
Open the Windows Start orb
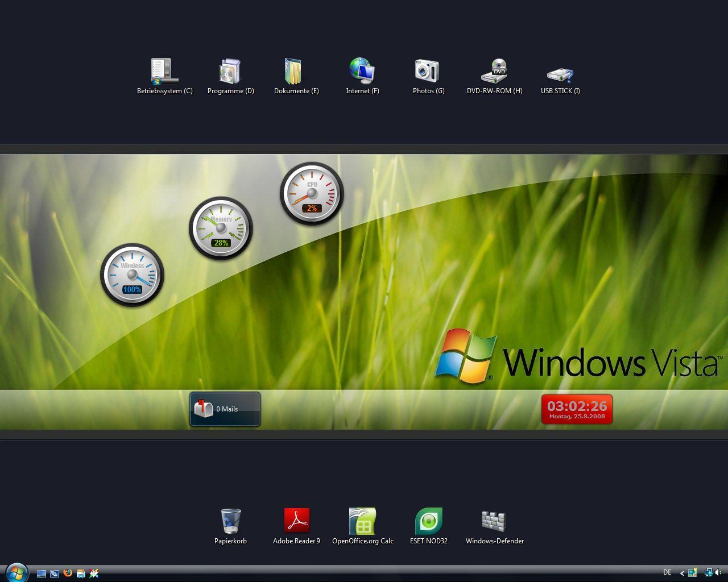(17, 573)
